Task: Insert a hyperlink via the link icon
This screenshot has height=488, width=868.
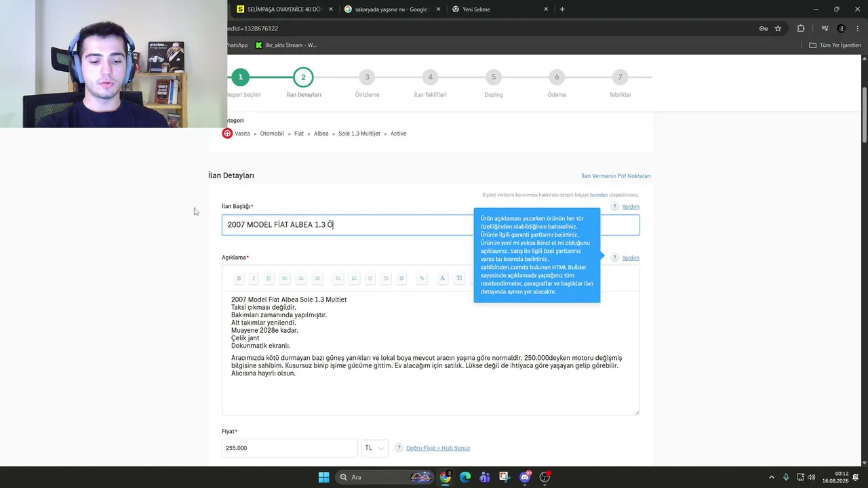Action: point(422,278)
